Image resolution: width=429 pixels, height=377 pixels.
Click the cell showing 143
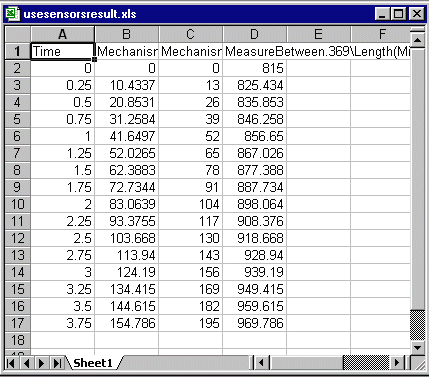pos(190,255)
